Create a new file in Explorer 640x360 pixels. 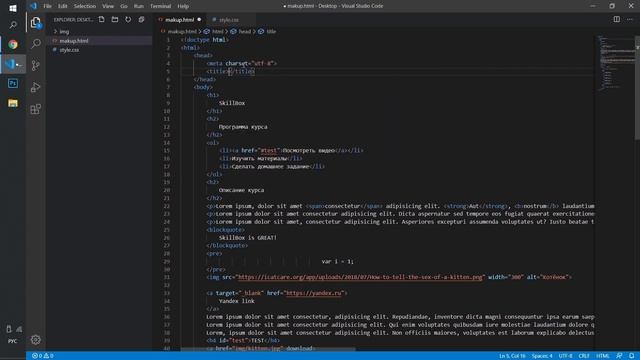click(x=102, y=20)
